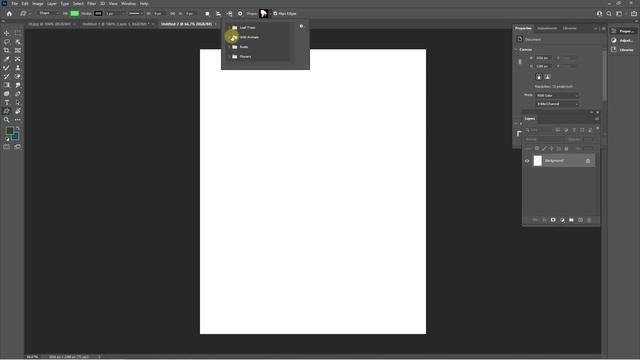The height and width of the screenshot is (360, 640).
Task: Select the Zoom tool
Action: tap(7, 120)
